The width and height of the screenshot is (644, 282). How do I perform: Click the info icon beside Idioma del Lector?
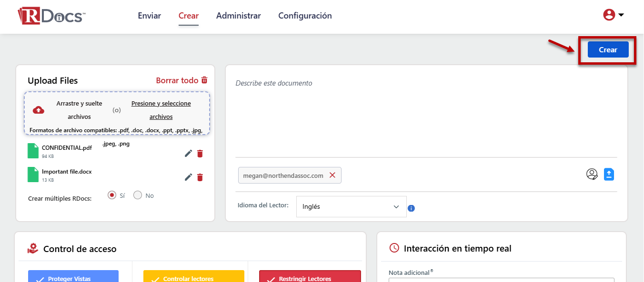(x=411, y=208)
